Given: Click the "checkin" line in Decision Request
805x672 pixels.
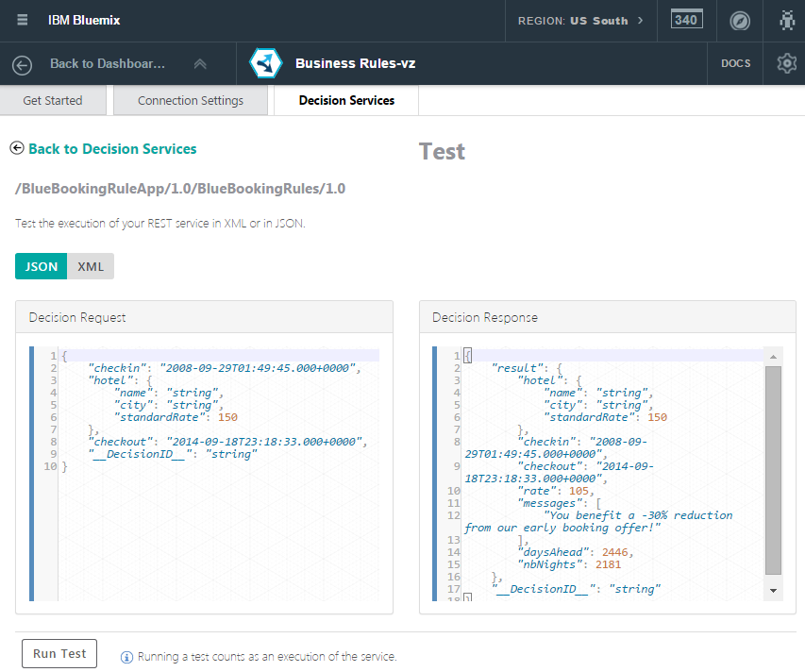Looking at the screenshot, I should coord(225,368).
